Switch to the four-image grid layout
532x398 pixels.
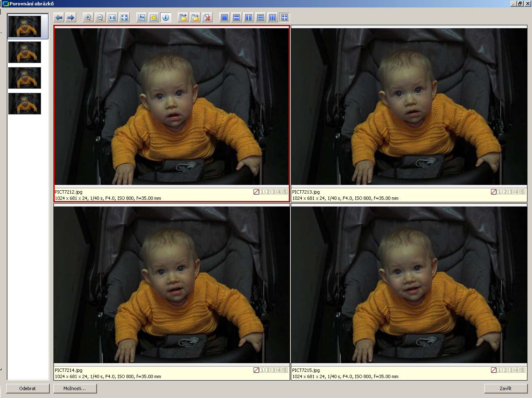(x=285, y=17)
